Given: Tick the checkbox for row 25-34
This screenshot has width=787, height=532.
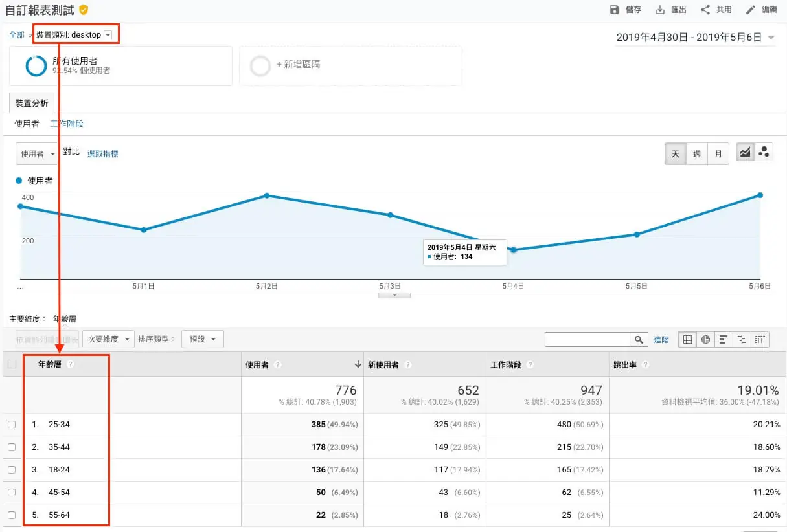Looking at the screenshot, I should (12, 425).
